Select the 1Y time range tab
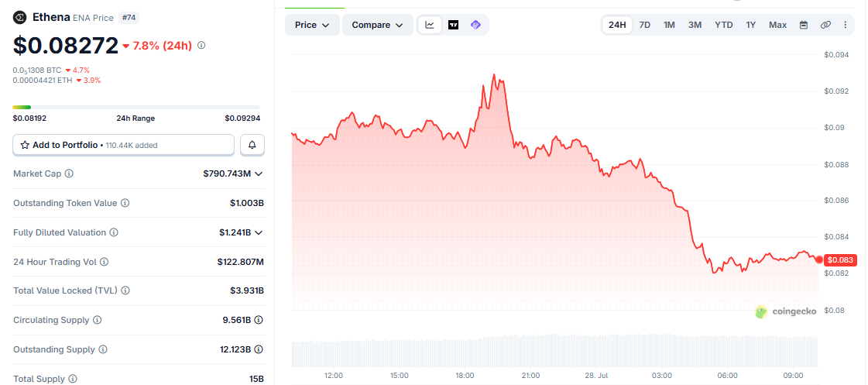The height and width of the screenshot is (385, 868). (x=750, y=25)
